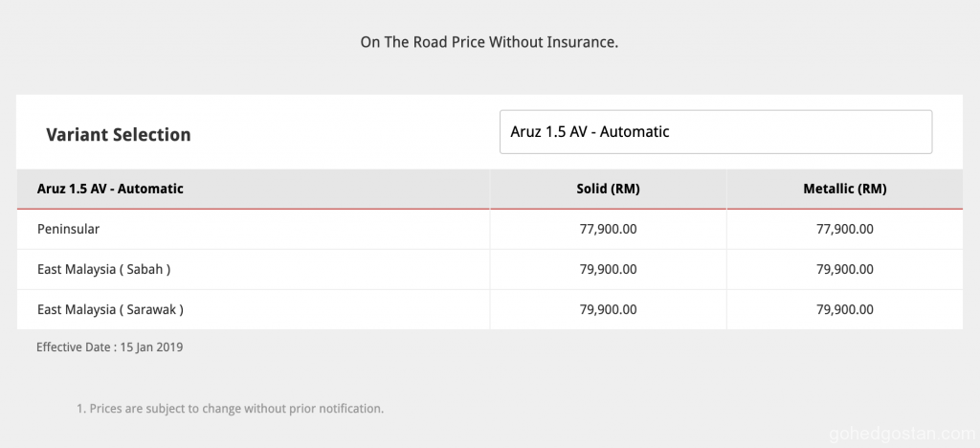Click the Variant Selection heading
This screenshot has height=448, width=980.
pyautogui.click(x=118, y=135)
